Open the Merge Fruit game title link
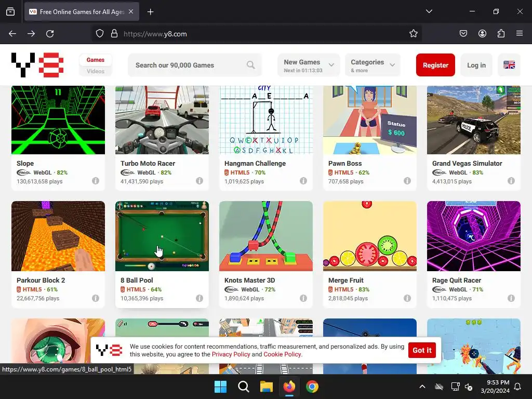Screen dimensions: 532x399 click(x=345, y=280)
